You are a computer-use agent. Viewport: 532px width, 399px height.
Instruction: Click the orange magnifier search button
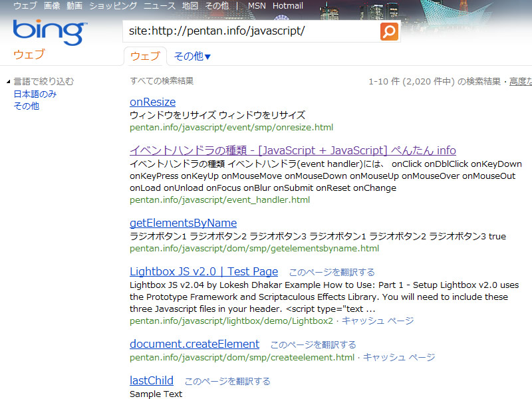pyautogui.click(x=389, y=31)
